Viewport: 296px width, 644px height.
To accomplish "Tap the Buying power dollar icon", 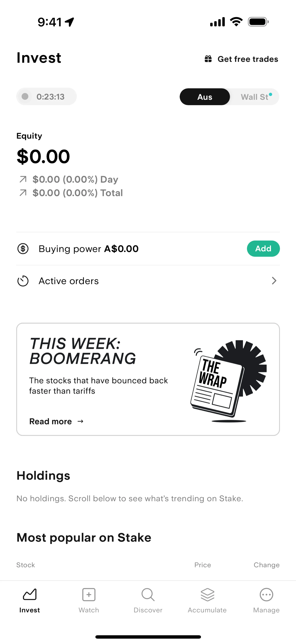I will [x=23, y=249].
